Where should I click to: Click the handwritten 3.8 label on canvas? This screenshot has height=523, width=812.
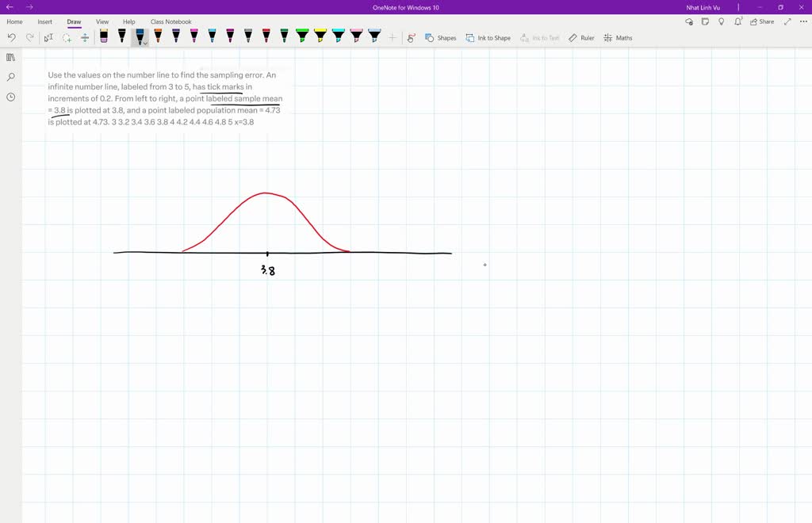[x=267, y=270]
